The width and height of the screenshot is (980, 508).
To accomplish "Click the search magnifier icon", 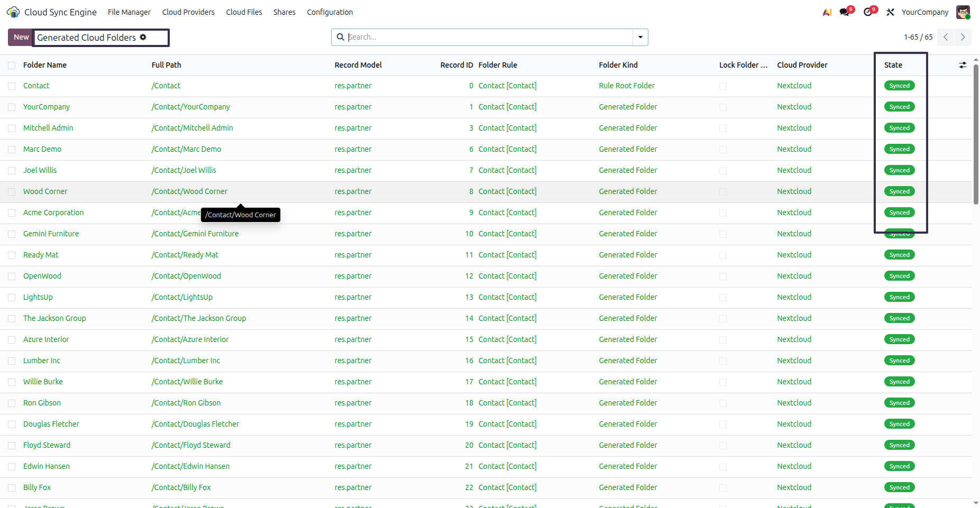I will click(341, 37).
